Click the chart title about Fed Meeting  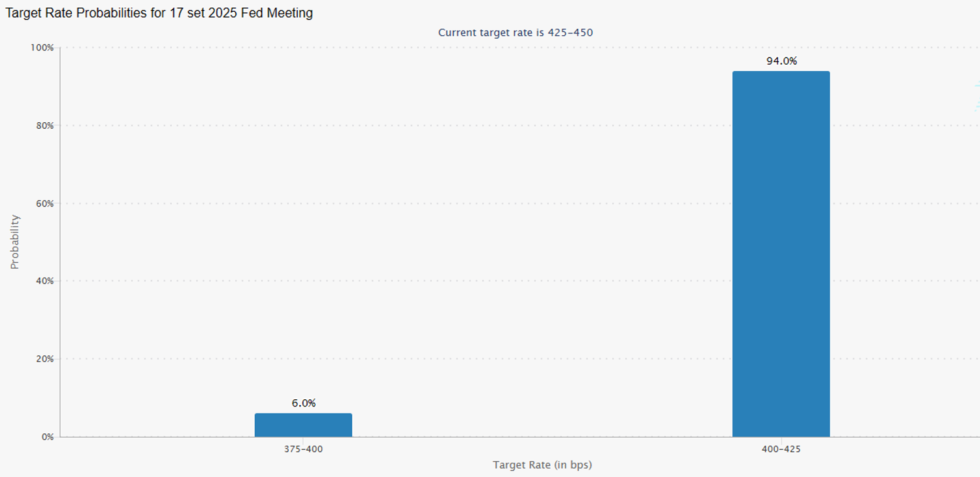click(159, 13)
